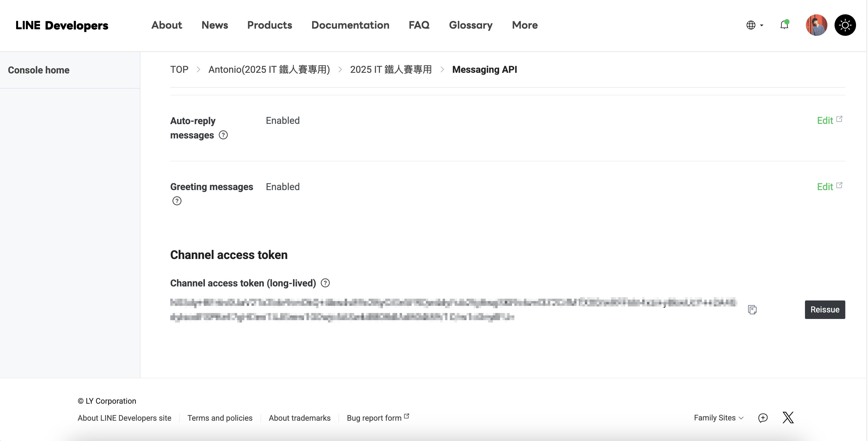Open the LINE official account add-friend icon
This screenshot has width=868, height=441.
point(763,418)
